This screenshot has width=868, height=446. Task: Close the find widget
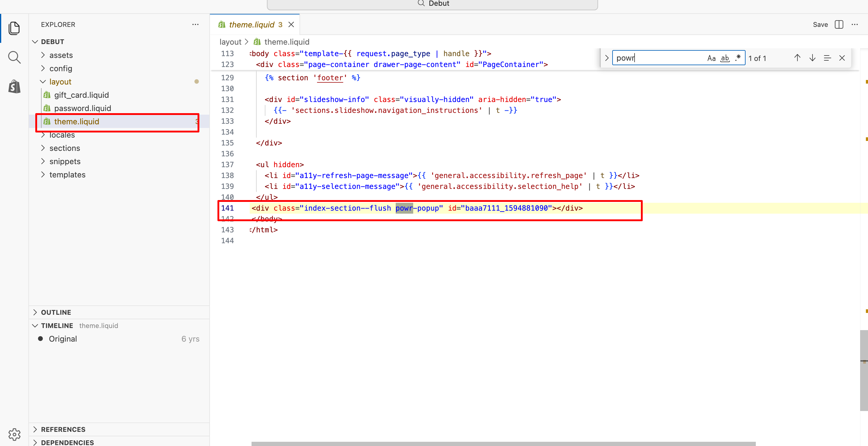(x=842, y=58)
